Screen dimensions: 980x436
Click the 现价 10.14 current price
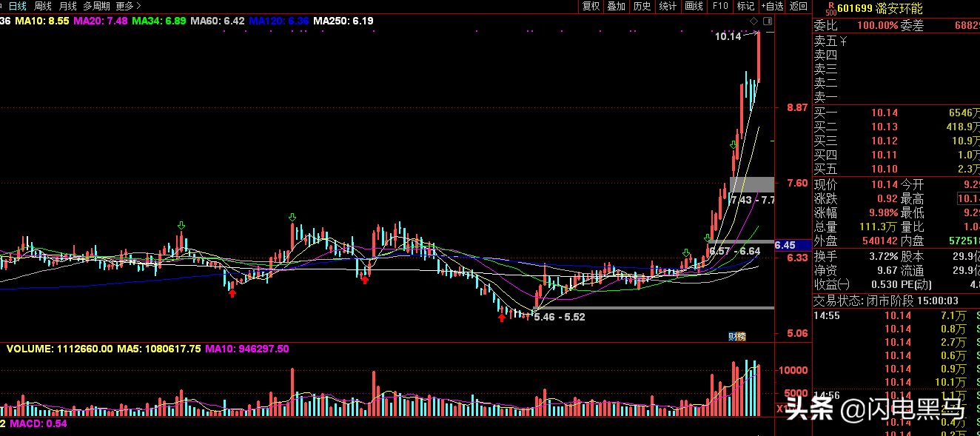[885, 184]
